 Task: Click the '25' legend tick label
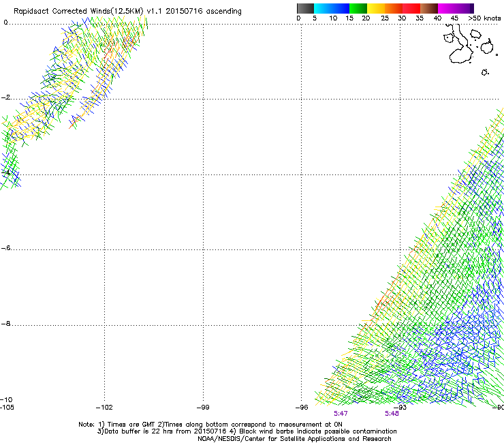pos(385,18)
